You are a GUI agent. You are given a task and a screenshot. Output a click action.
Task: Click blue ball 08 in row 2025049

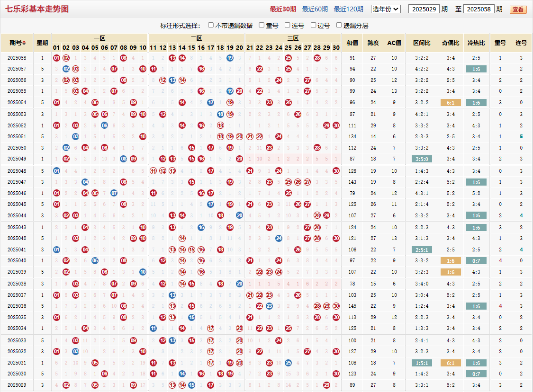pyautogui.click(x=124, y=159)
